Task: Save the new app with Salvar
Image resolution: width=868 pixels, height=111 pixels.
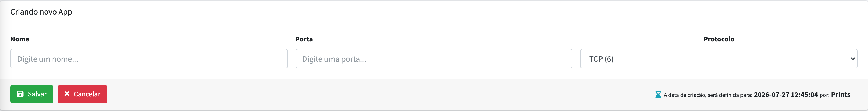Action: [x=32, y=94]
